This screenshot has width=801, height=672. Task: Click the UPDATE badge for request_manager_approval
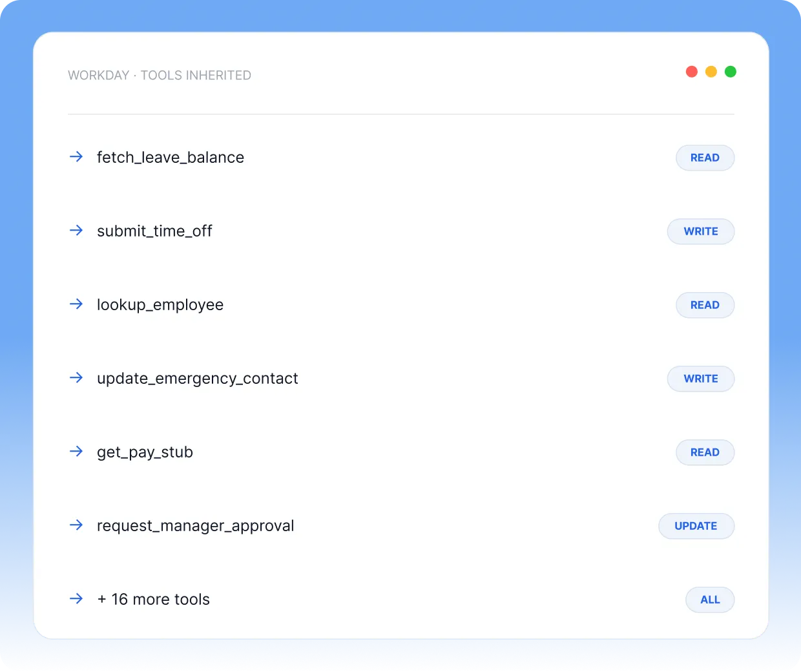pos(696,526)
